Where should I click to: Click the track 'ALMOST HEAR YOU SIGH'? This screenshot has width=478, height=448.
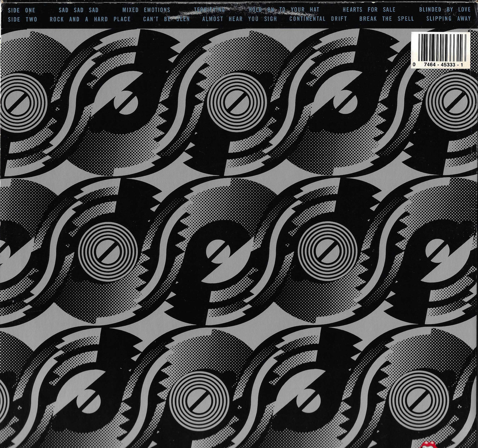pyautogui.click(x=239, y=19)
